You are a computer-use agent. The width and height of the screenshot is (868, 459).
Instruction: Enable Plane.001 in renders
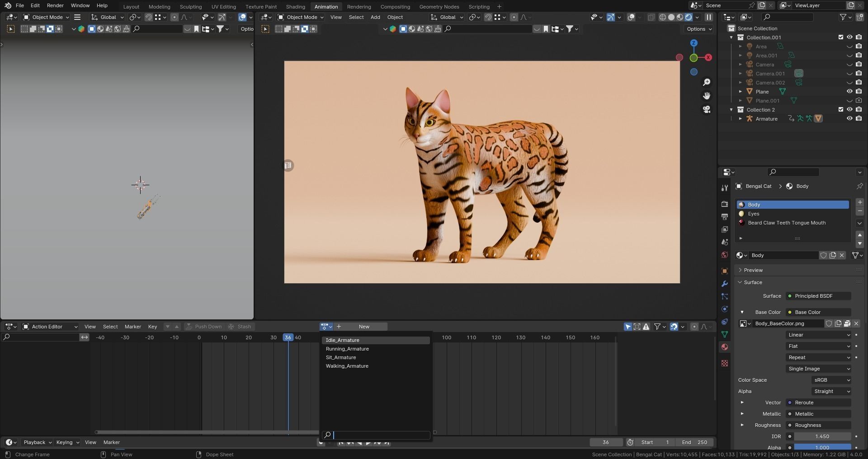pos(859,100)
